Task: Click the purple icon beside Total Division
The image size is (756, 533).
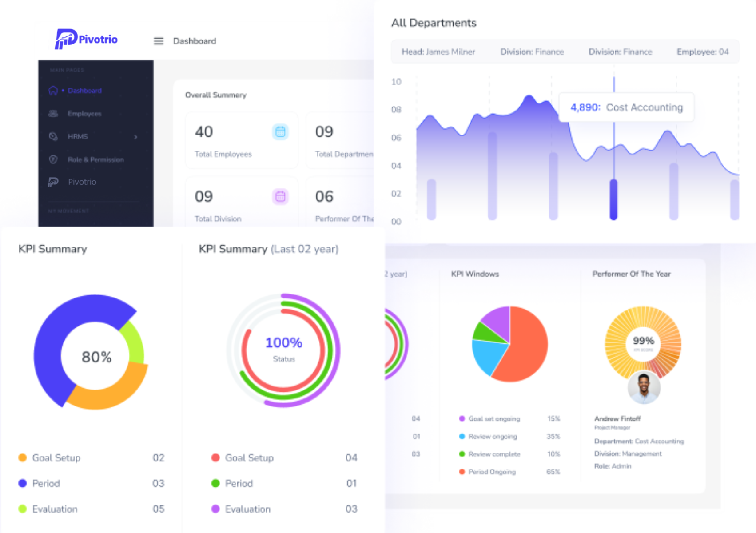Action: pos(280,196)
